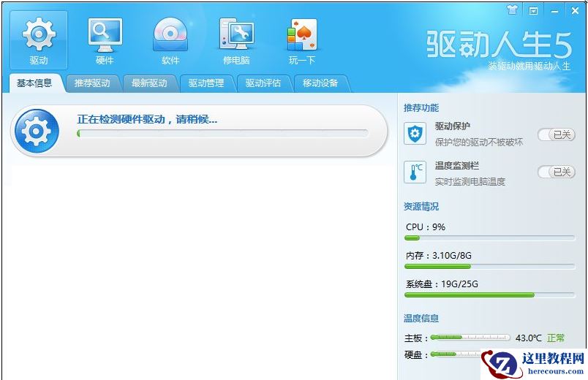Click the 装驱动就用驱动人生 slogan
This screenshot has height=380, width=588.
click(529, 66)
